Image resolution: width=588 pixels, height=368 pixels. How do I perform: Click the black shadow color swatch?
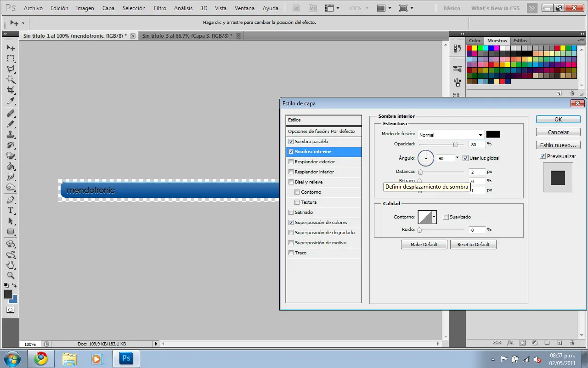[493, 134]
